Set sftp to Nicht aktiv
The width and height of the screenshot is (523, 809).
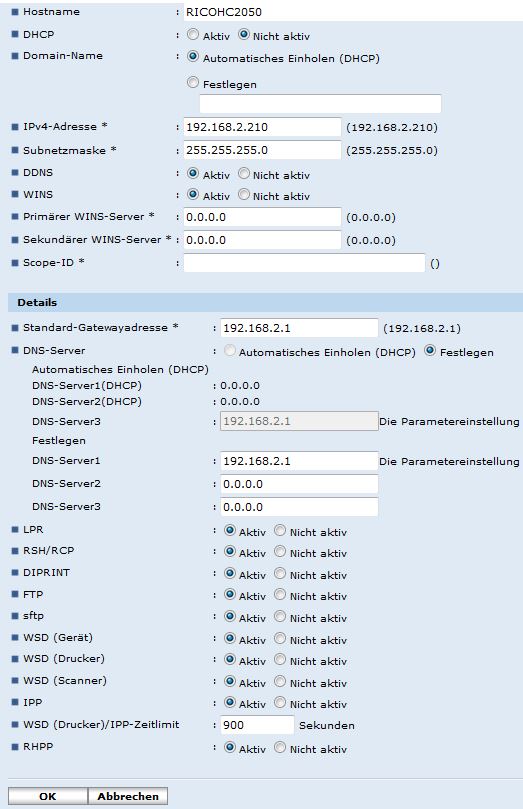(280, 617)
